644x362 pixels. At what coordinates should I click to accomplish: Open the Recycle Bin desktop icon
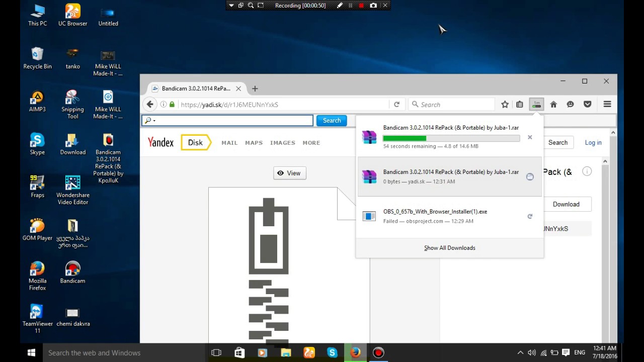[37, 58]
